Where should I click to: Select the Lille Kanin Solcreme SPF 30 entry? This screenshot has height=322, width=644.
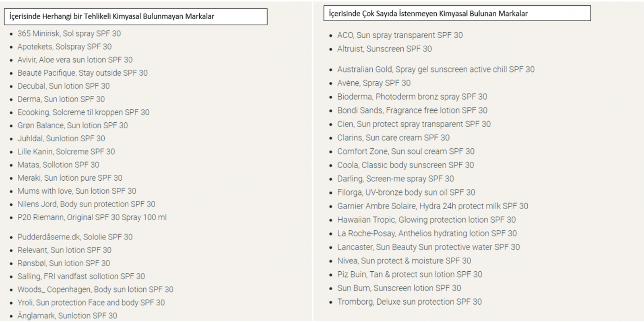pyautogui.click(x=66, y=152)
